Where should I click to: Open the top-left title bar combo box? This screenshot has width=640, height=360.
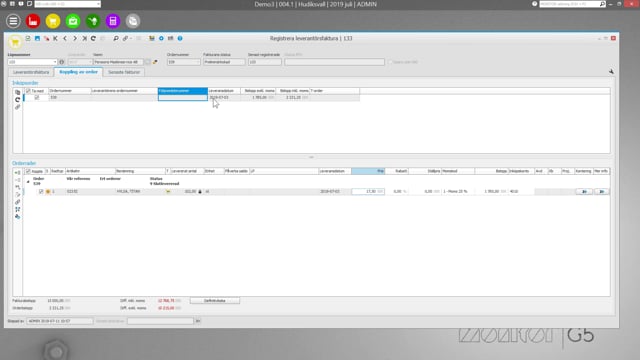[x=67, y=4]
